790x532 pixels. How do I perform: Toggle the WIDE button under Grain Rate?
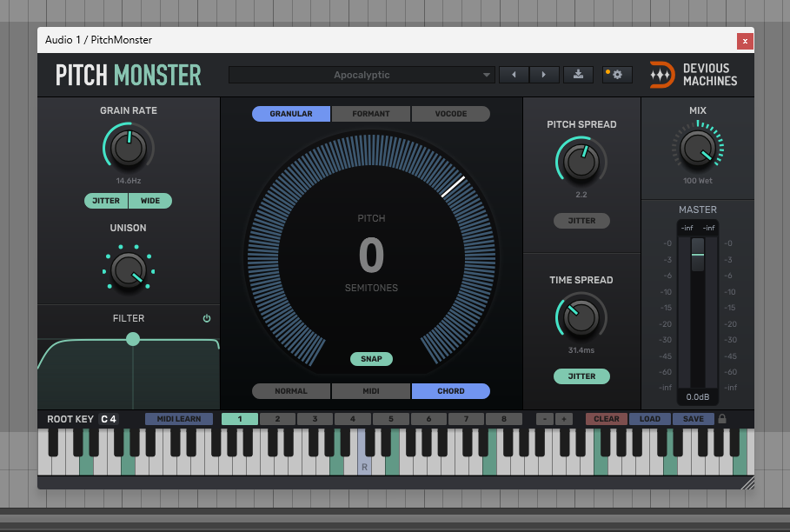(x=150, y=201)
